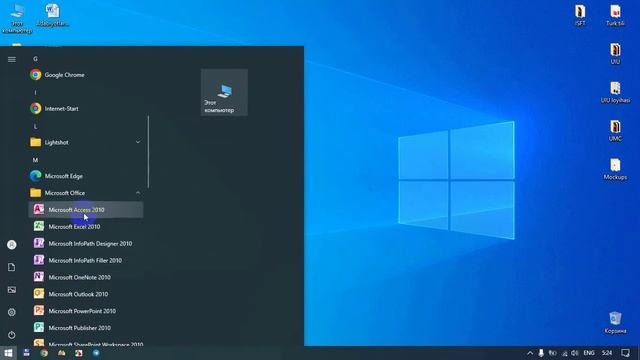Open network status in the tray
Screen dimensions: 640x360
click(564, 353)
